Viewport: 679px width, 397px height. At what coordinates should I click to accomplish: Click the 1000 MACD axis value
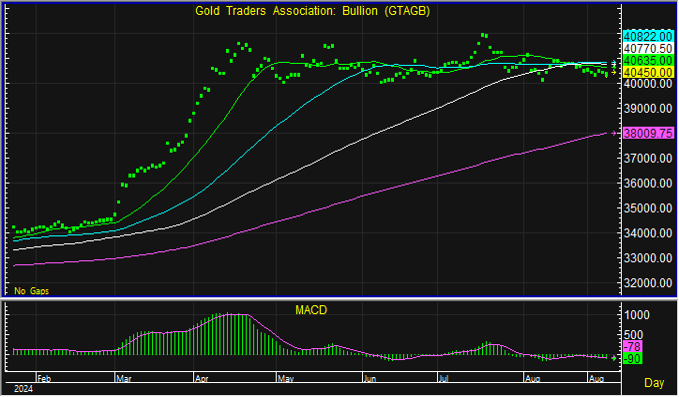click(x=637, y=315)
